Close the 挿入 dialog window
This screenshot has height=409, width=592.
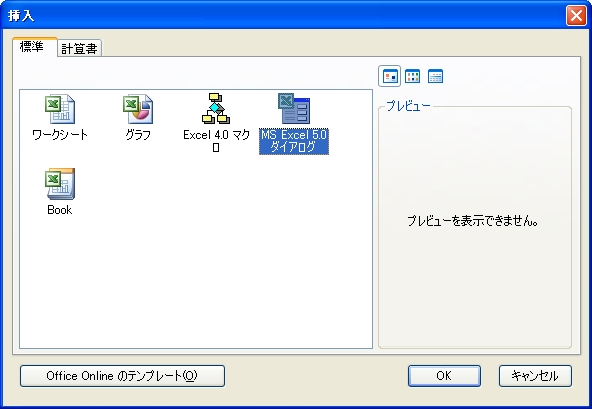coord(576,16)
